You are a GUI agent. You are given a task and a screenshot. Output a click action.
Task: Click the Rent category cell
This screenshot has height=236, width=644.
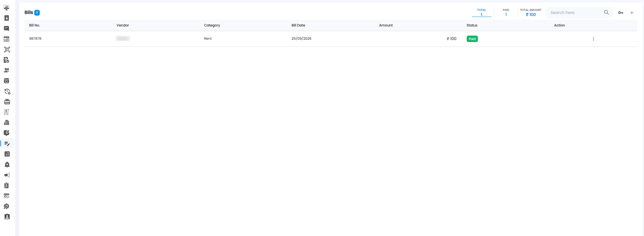[x=208, y=39]
